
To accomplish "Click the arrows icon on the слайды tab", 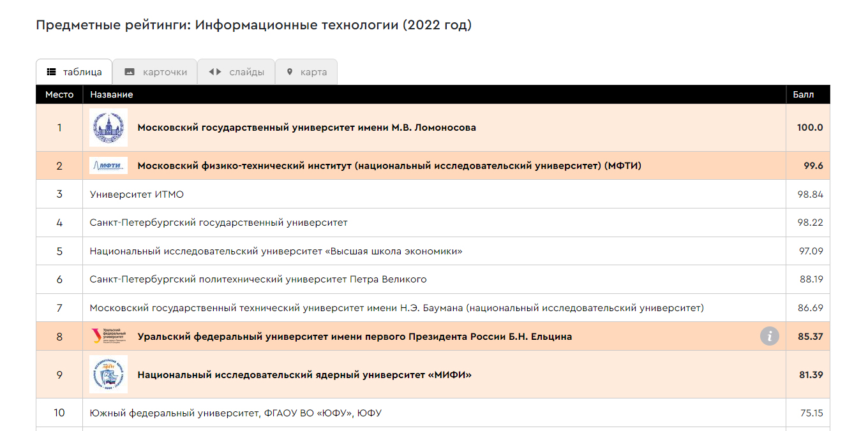I will point(215,72).
